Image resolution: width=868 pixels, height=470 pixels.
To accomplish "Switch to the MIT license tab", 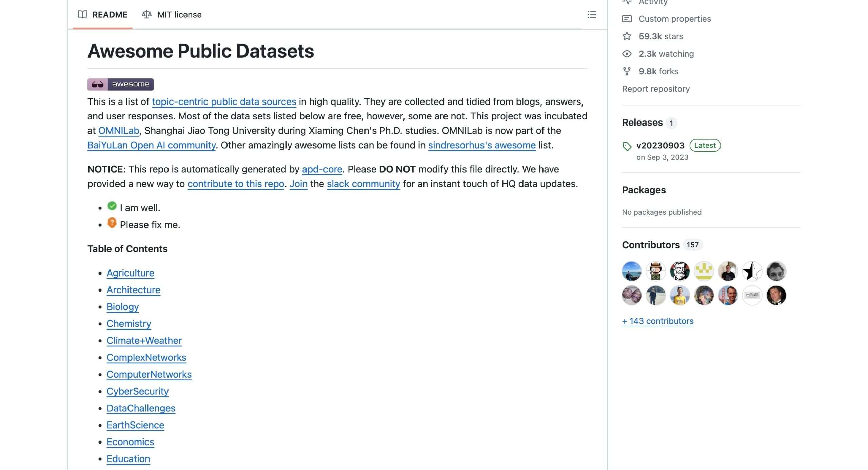I will coord(179,15).
